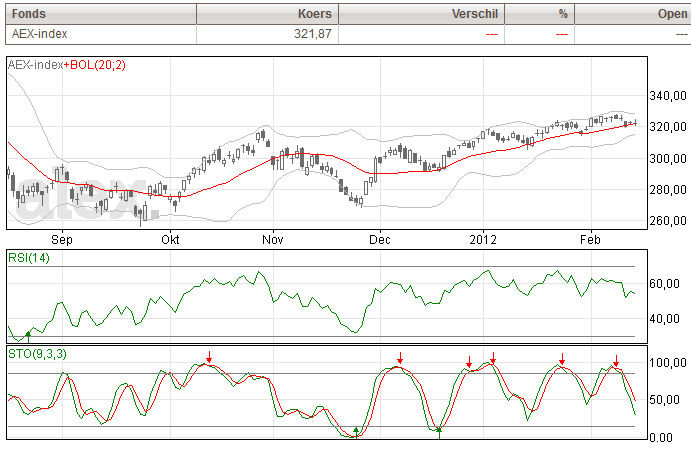Click the AEX-index chart title label
The width and height of the screenshot is (691, 449).
point(35,65)
